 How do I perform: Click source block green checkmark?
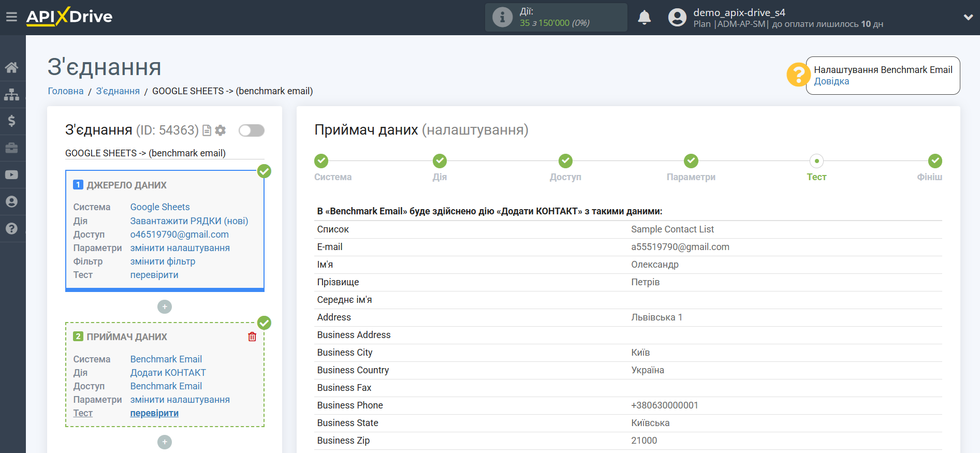click(265, 171)
